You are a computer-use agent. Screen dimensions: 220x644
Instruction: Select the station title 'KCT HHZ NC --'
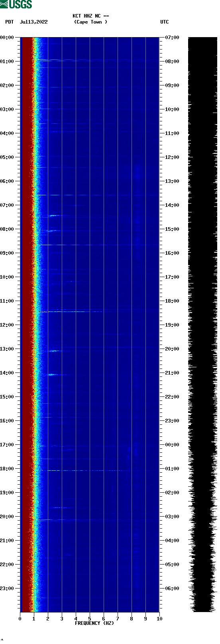(x=91, y=16)
